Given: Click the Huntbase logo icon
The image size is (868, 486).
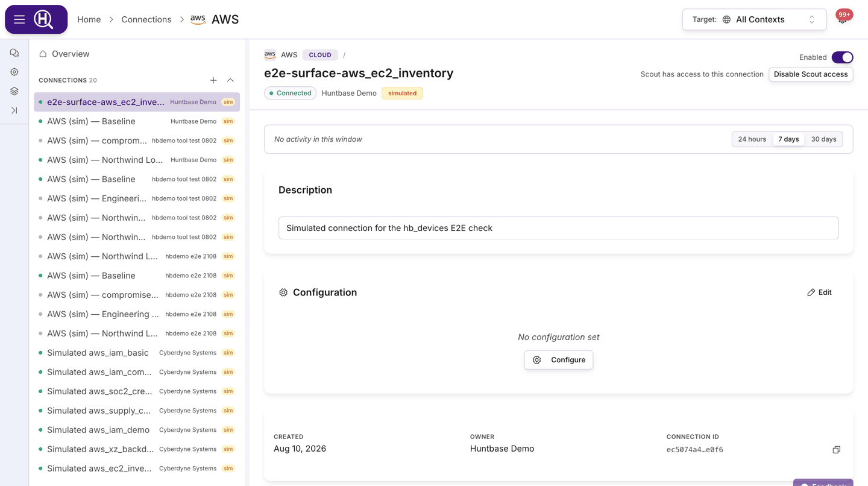Looking at the screenshot, I should (x=43, y=19).
